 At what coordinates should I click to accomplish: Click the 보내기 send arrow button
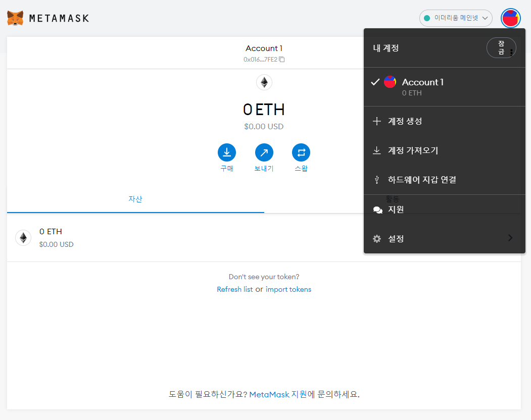tap(264, 152)
